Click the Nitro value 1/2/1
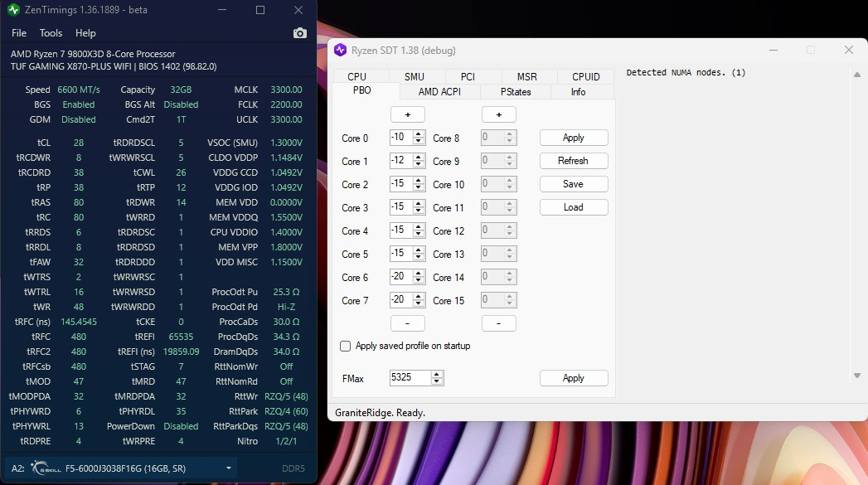Viewport: 868px width, 485px height. point(286,441)
